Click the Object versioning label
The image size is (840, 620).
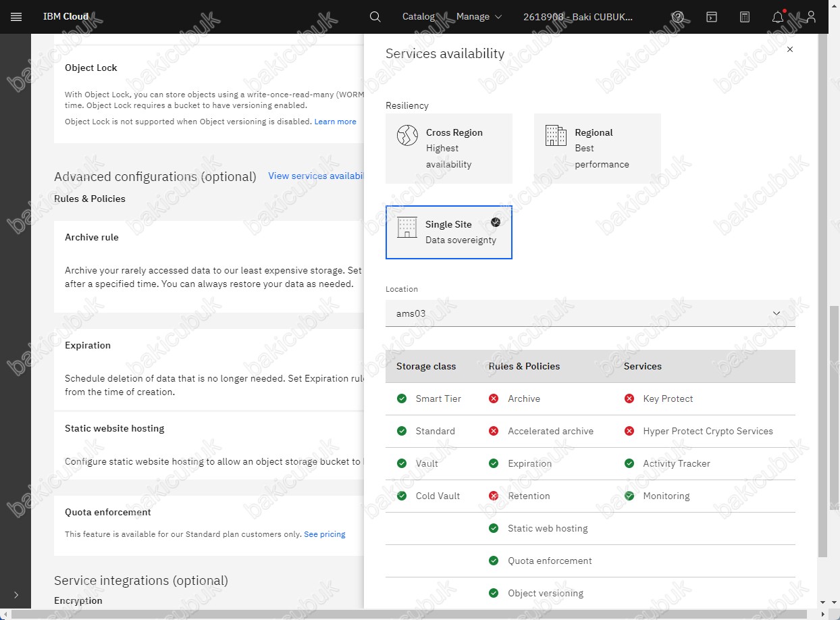pyautogui.click(x=546, y=593)
